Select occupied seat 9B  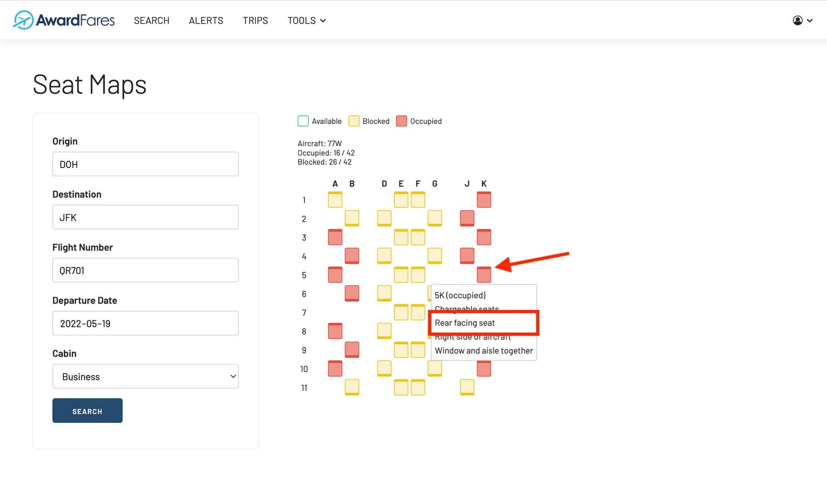352,349
